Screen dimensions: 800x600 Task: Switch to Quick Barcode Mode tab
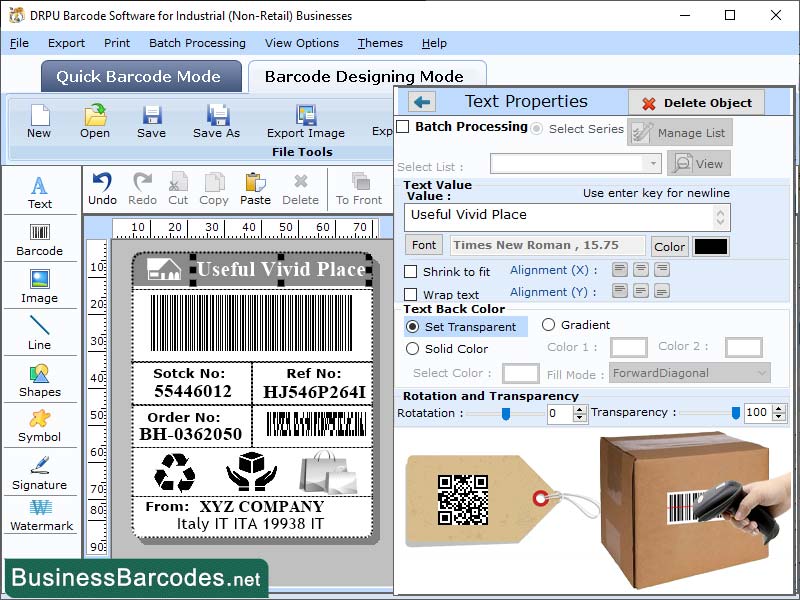tap(140, 76)
